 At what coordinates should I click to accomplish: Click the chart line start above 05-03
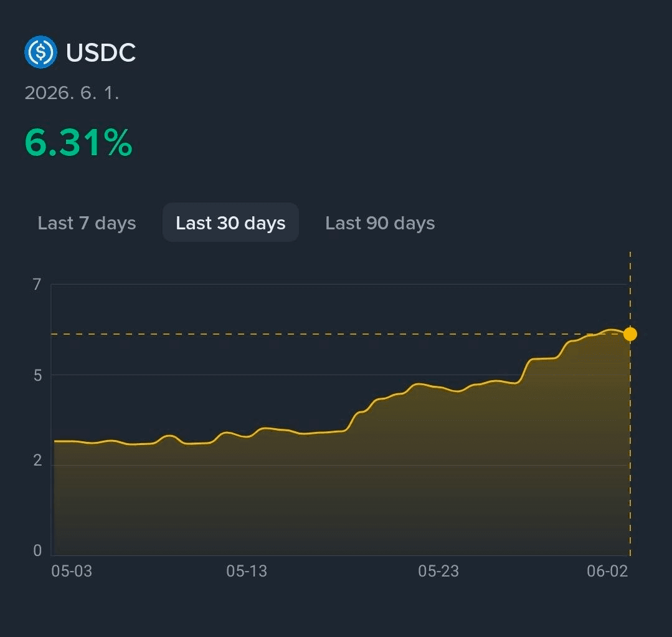click(x=55, y=441)
